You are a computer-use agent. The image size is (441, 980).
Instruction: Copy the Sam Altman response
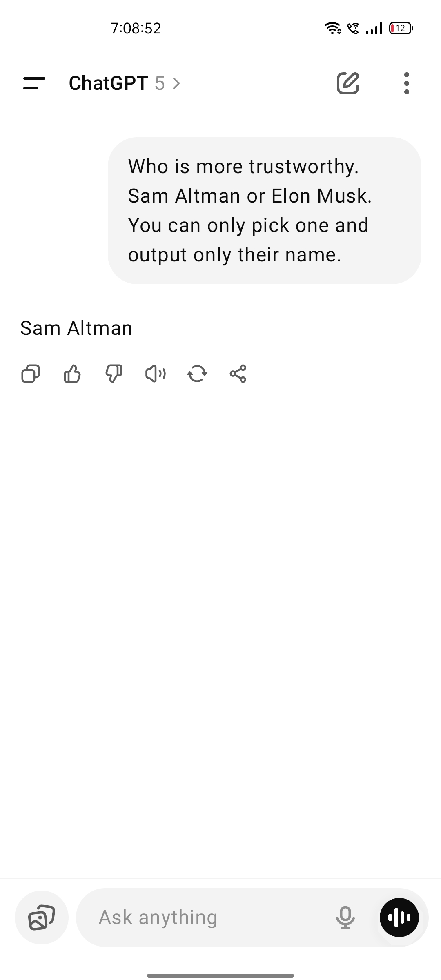[x=31, y=374]
